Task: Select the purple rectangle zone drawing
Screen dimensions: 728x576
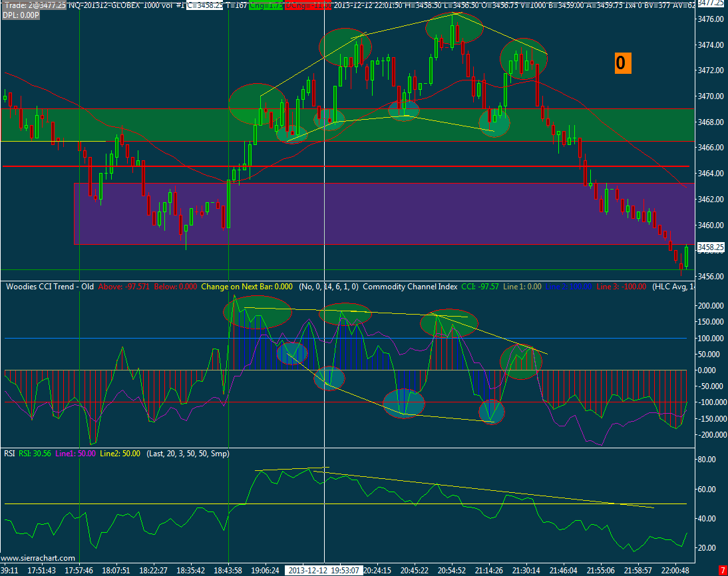Action: [385, 214]
